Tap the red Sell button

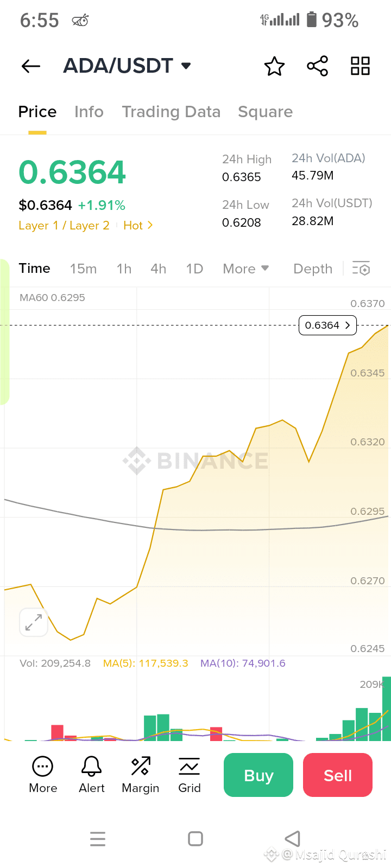pos(338,775)
